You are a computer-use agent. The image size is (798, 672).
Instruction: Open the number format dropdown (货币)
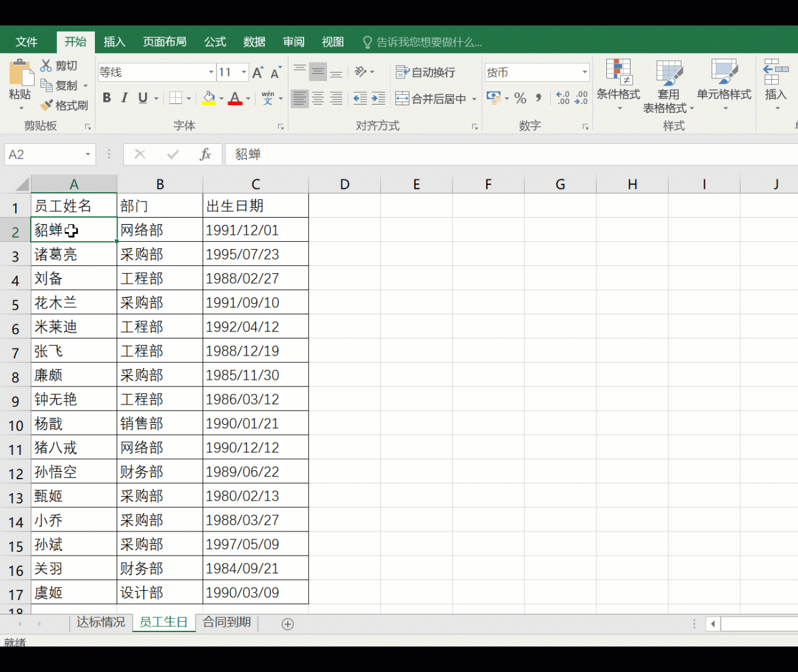tap(585, 73)
